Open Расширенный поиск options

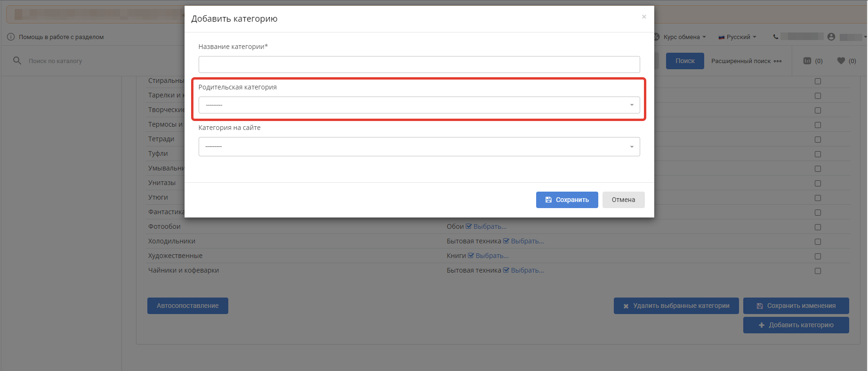(746, 61)
